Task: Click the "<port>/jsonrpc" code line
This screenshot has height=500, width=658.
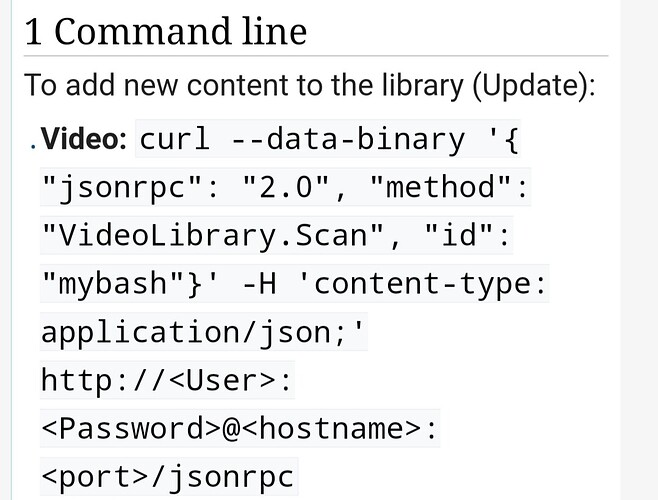Action: coord(168,476)
